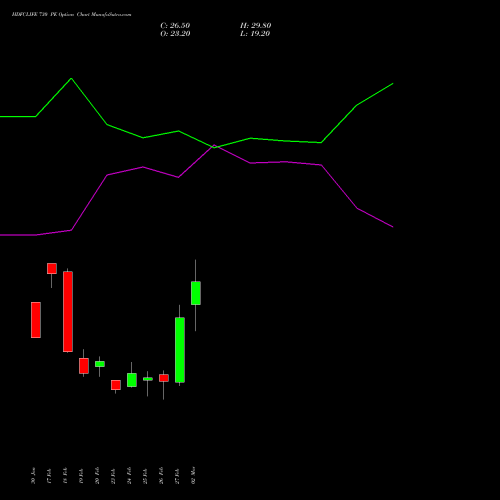Click the green indicator line's peak point
The image size is (500, 500).
point(71,79)
